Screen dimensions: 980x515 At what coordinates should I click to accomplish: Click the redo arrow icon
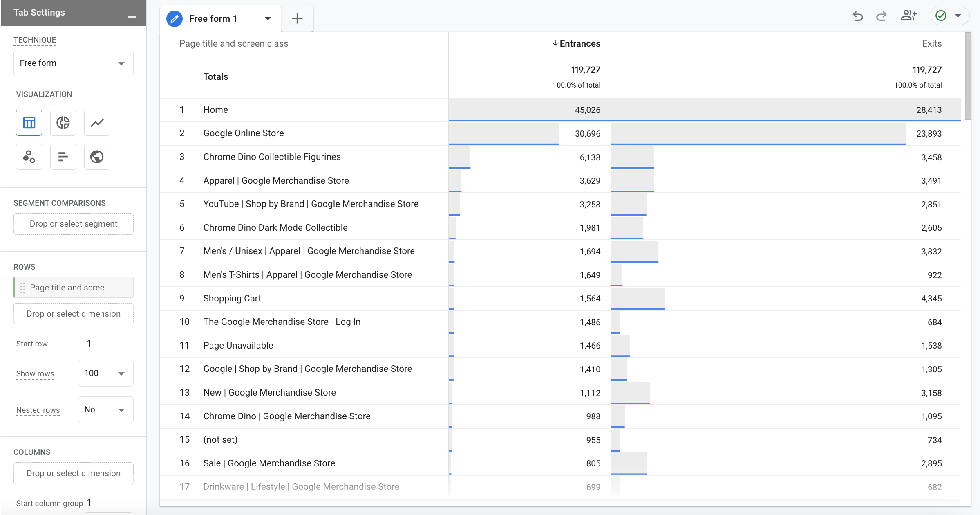881,16
